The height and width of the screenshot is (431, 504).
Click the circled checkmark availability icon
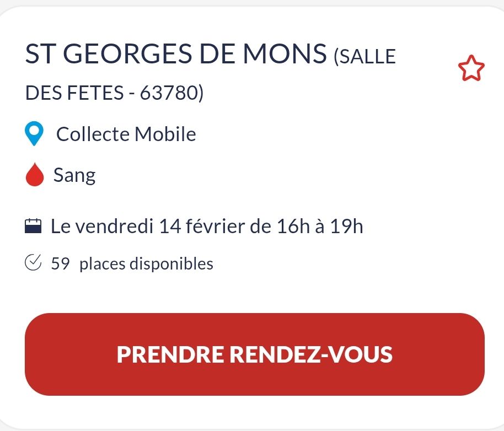click(34, 263)
